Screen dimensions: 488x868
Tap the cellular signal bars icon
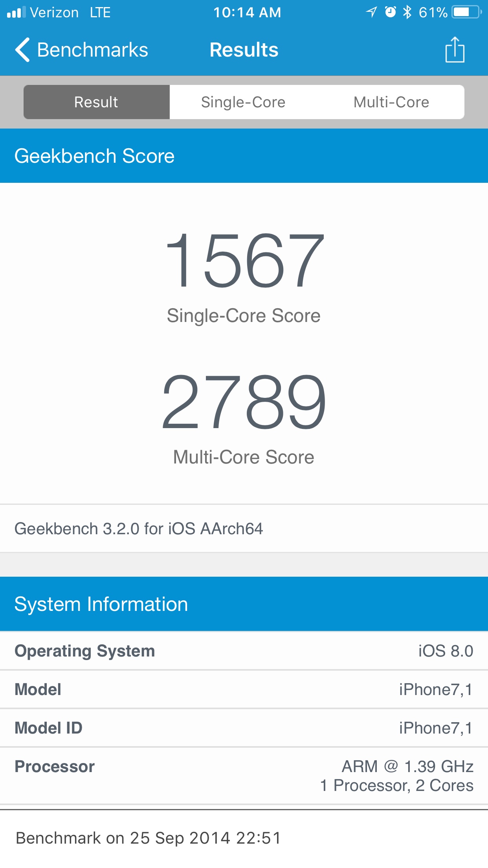point(17,12)
